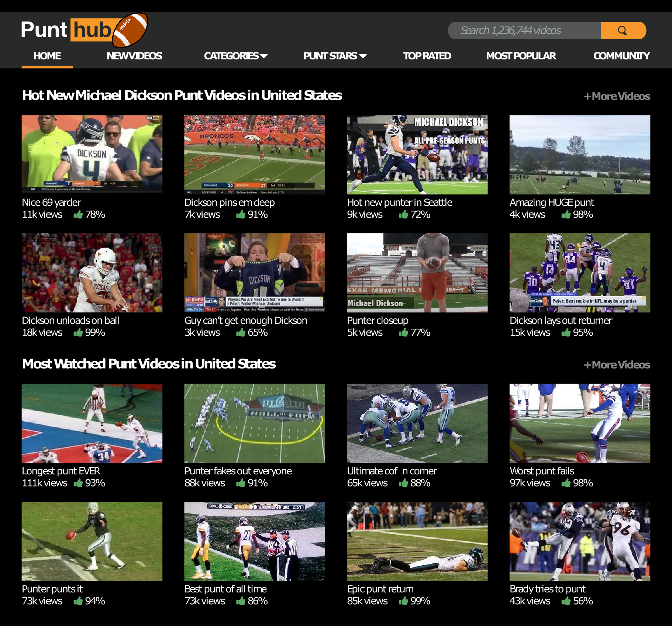Open the 'Epic punt return' title link
This screenshot has width=672, height=626.
pos(380,589)
